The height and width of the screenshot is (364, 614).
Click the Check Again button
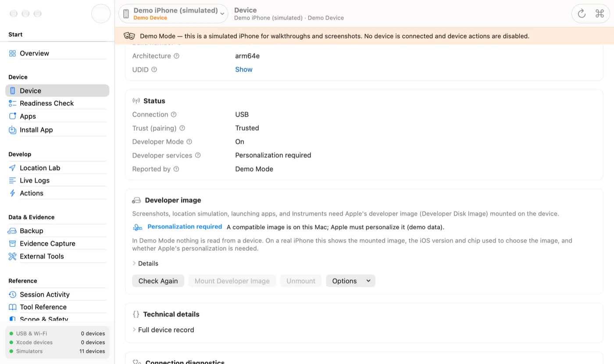(x=158, y=281)
